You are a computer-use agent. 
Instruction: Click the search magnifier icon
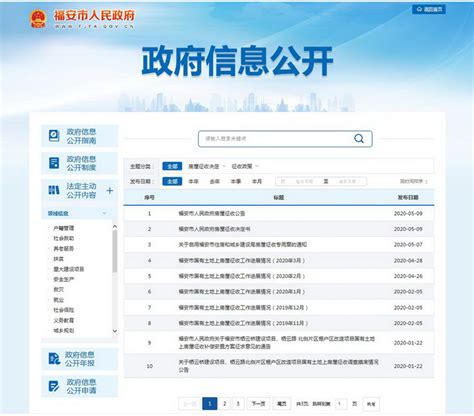[x=359, y=138]
